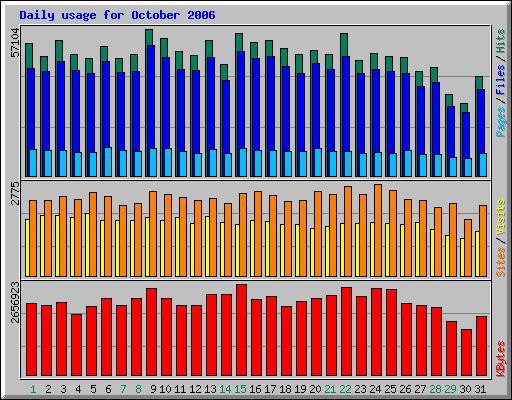This screenshot has width=512, height=400.
Task: Click the 'Pages' legend label
Action: click(x=500, y=122)
